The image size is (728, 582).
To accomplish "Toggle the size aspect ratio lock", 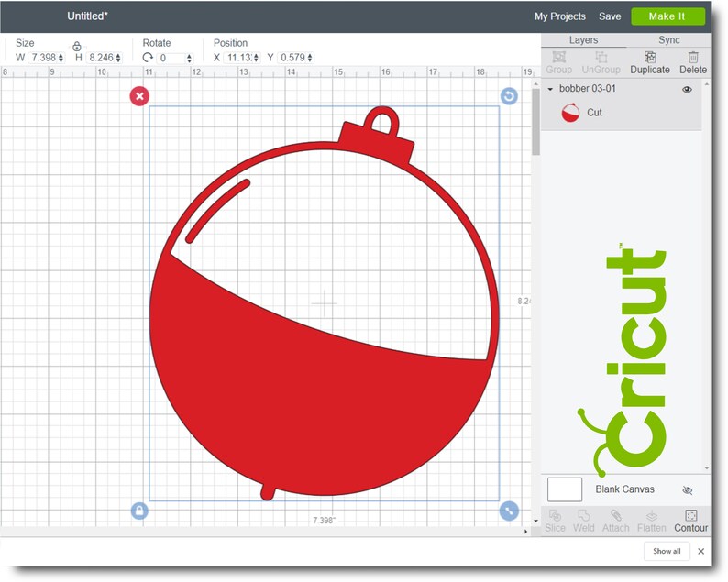I will tap(77, 46).
